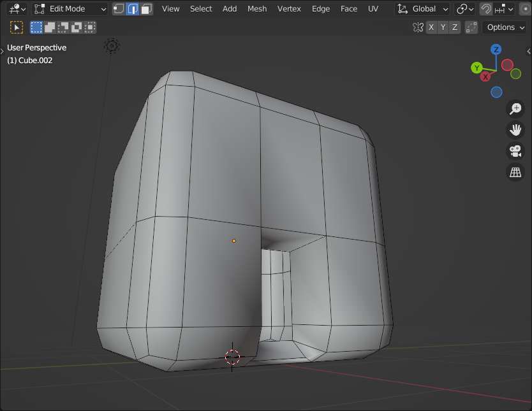Viewport: 532px width, 411px height.
Task: Open the Vertex menu
Action: click(x=289, y=9)
